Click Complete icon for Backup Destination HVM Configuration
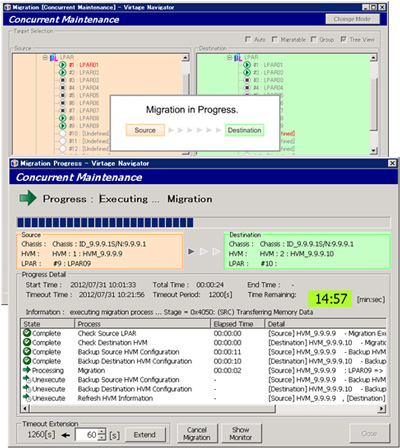This screenshot has width=400, height=448. (x=27, y=361)
